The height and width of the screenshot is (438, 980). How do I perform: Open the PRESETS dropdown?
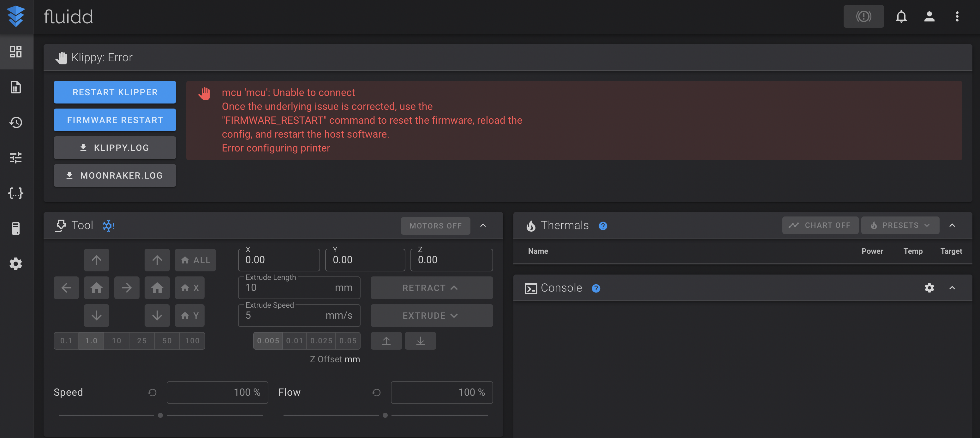click(x=900, y=225)
